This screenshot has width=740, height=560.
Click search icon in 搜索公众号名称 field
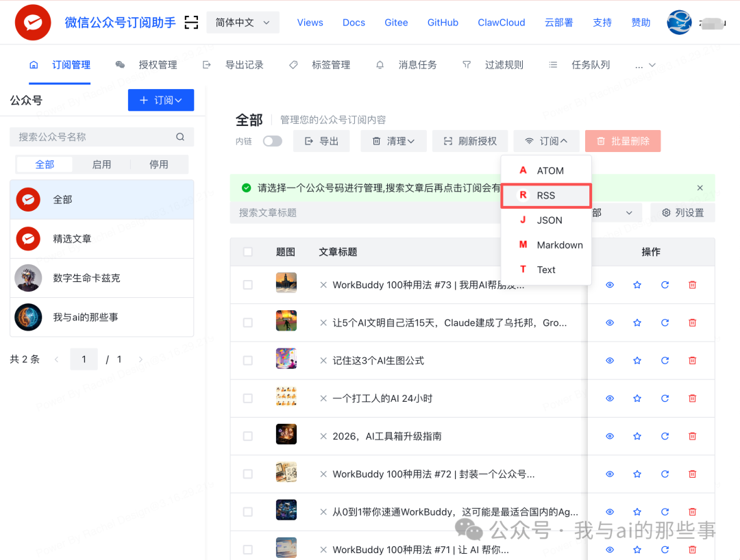pos(180,137)
